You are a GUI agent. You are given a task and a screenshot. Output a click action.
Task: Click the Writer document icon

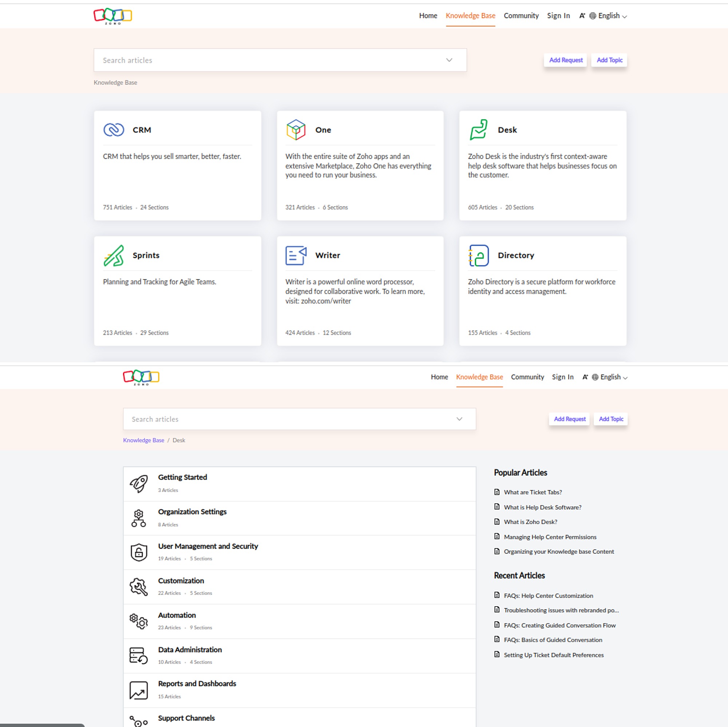[x=296, y=254]
